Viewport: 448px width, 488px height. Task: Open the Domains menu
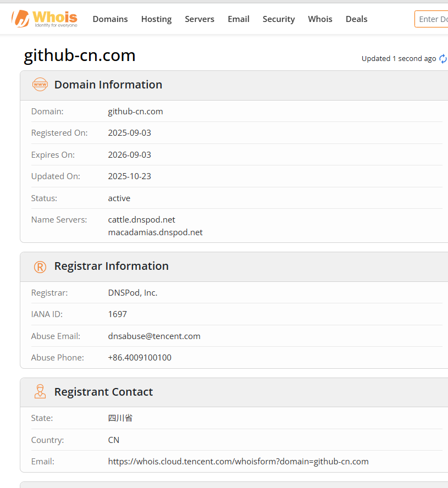coord(110,19)
